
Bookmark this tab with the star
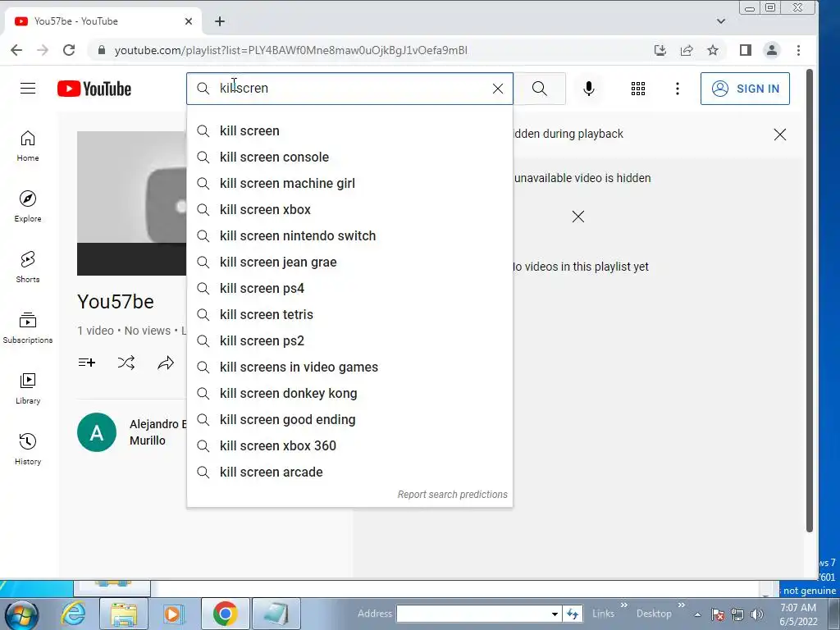point(713,50)
